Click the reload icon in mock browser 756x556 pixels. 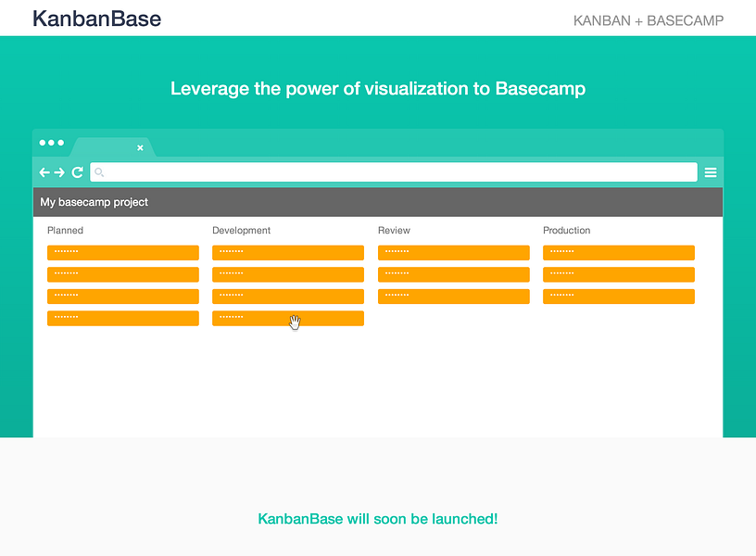point(77,172)
